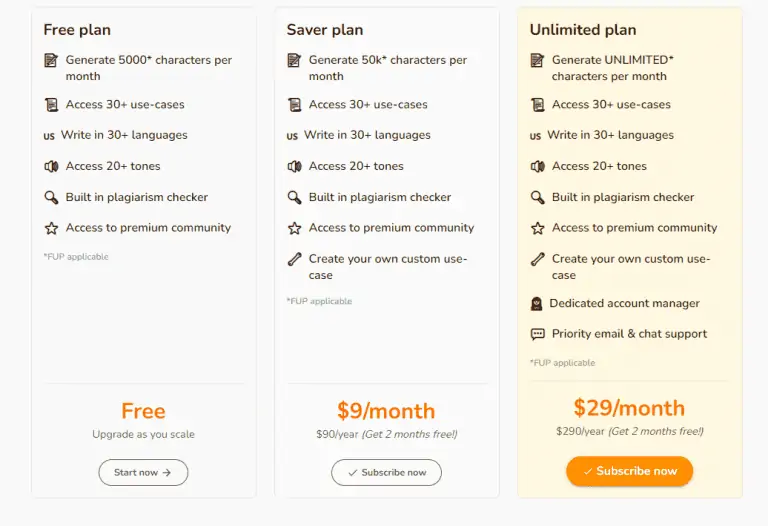
Task: Click the $9/month price text
Action: pyautogui.click(x=386, y=411)
